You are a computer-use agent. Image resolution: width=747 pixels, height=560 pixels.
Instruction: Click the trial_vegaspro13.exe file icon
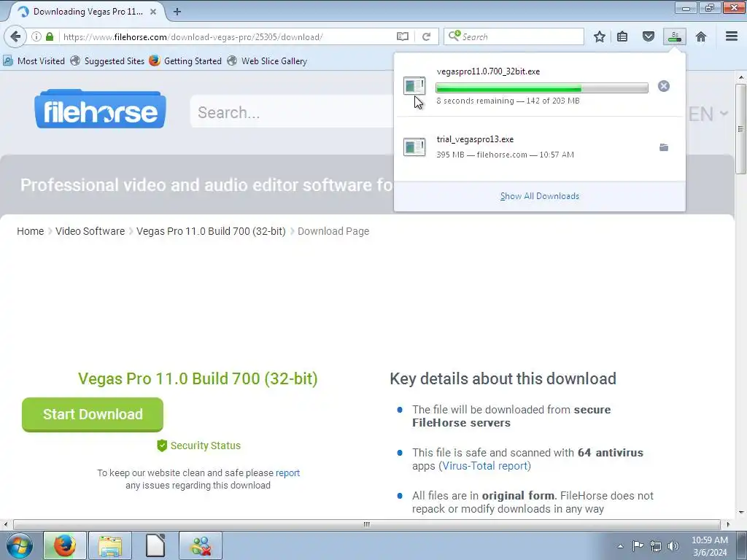(414, 147)
